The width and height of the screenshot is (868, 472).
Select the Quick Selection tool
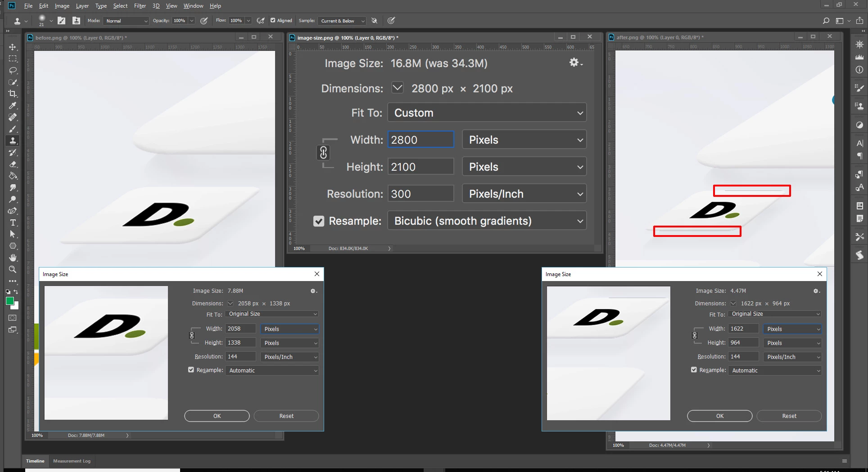pyautogui.click(x=13, y=82)
